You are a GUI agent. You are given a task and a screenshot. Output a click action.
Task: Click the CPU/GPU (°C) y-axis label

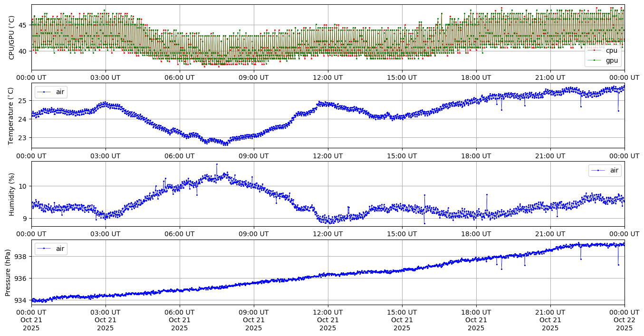[12, 38]
